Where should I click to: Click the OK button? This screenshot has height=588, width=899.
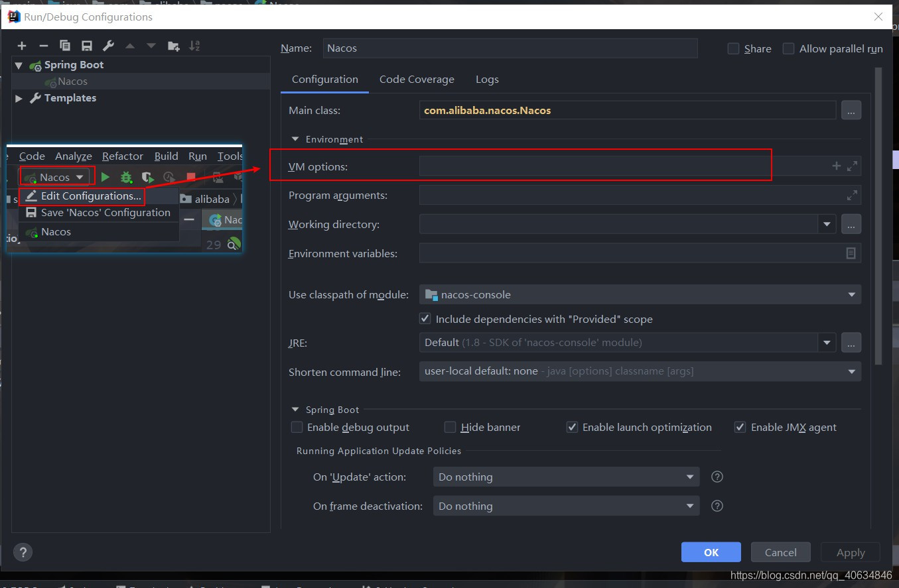711,552
